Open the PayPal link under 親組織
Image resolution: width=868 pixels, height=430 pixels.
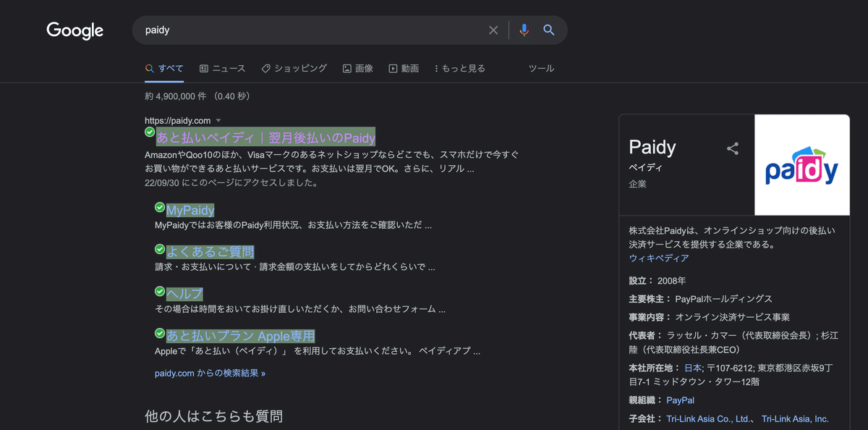680,400
